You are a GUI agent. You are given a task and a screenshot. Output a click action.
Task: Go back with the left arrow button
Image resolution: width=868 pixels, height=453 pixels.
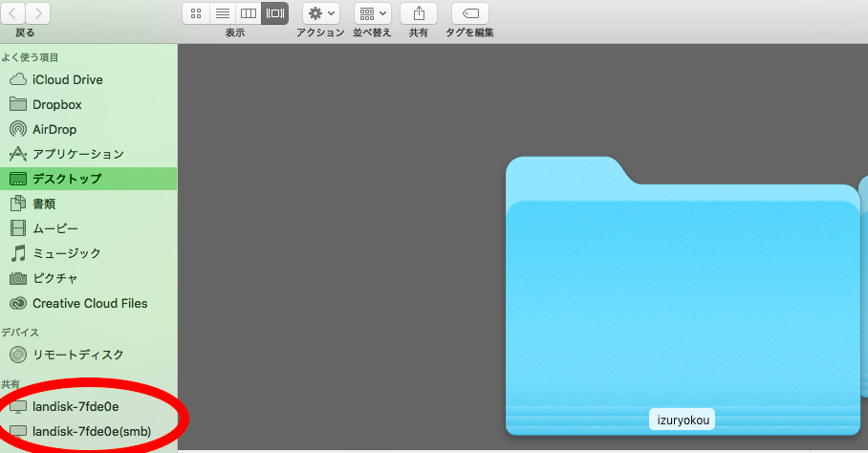(12, 13)
